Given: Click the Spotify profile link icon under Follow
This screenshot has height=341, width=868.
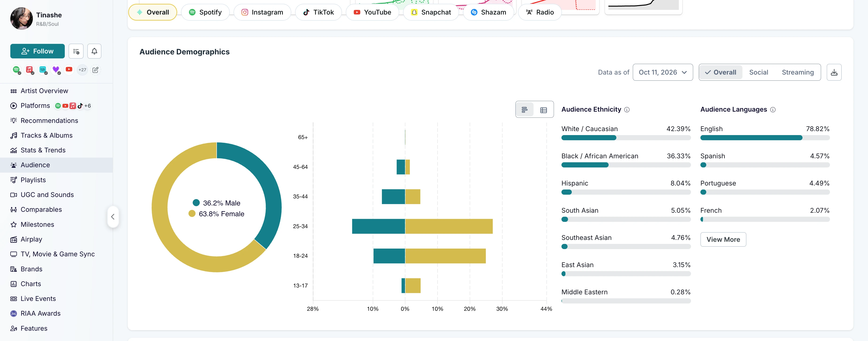Looking at the screenshot, I should click(x=16, y=70).
